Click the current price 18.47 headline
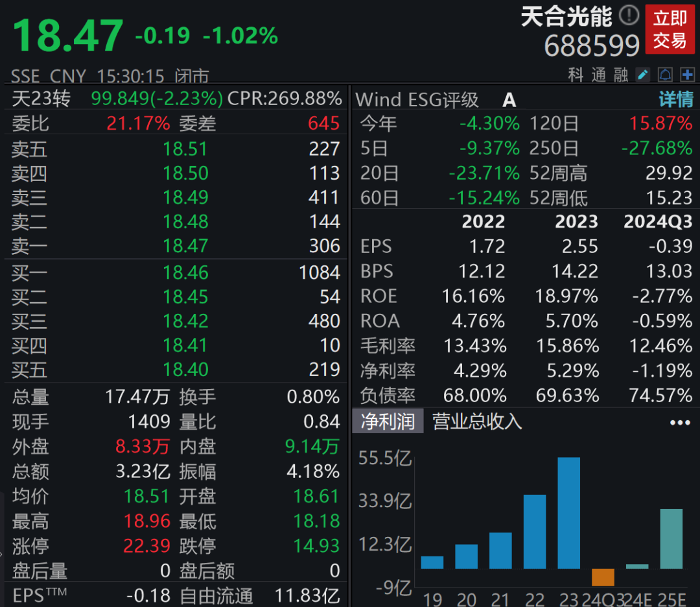Image resolution: width=700 pixels, height=607 pixels. [68, 35]
